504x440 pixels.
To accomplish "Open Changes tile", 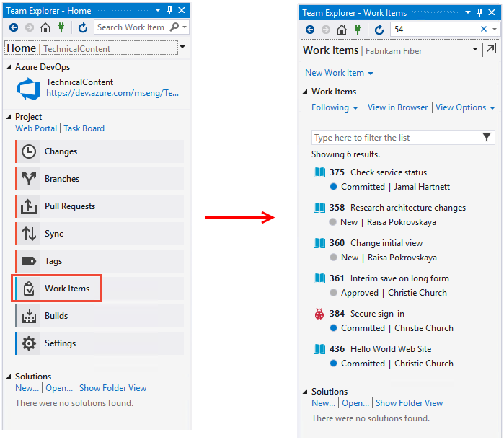I will [x=100, y=151].
